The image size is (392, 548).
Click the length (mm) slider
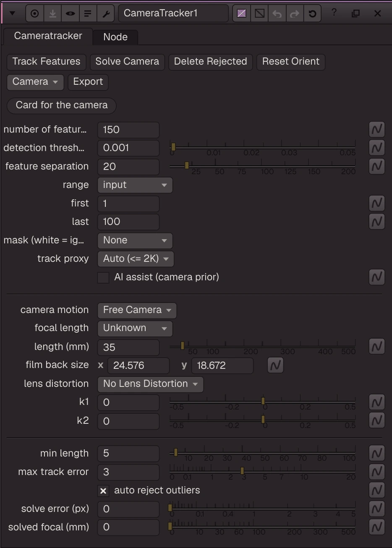[263, 347]
